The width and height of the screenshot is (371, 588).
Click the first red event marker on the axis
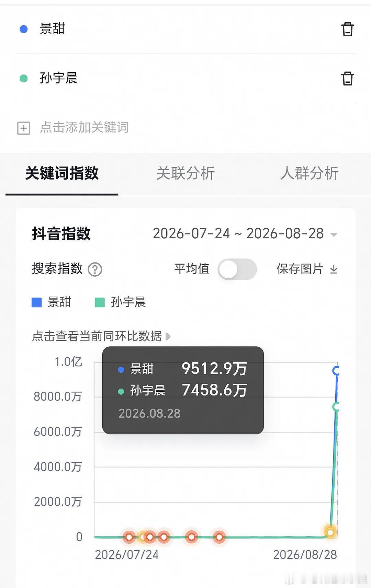tap(129, 537)
